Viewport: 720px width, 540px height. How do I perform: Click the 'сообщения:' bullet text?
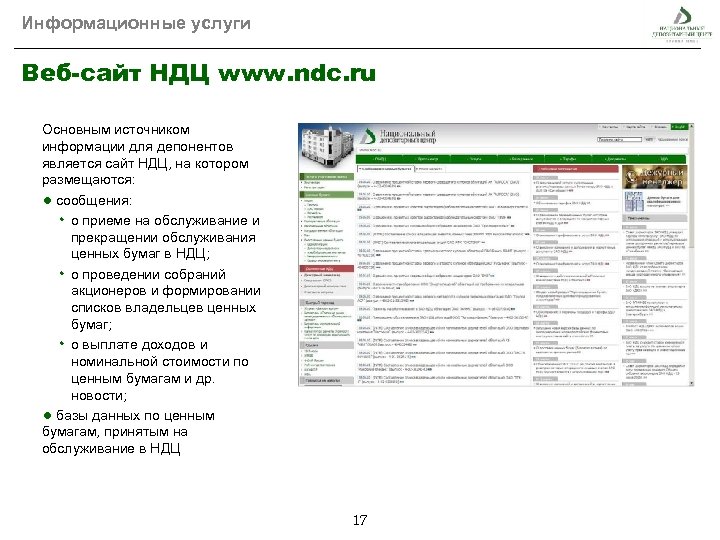pyautogui.click(x=94, y=201)
